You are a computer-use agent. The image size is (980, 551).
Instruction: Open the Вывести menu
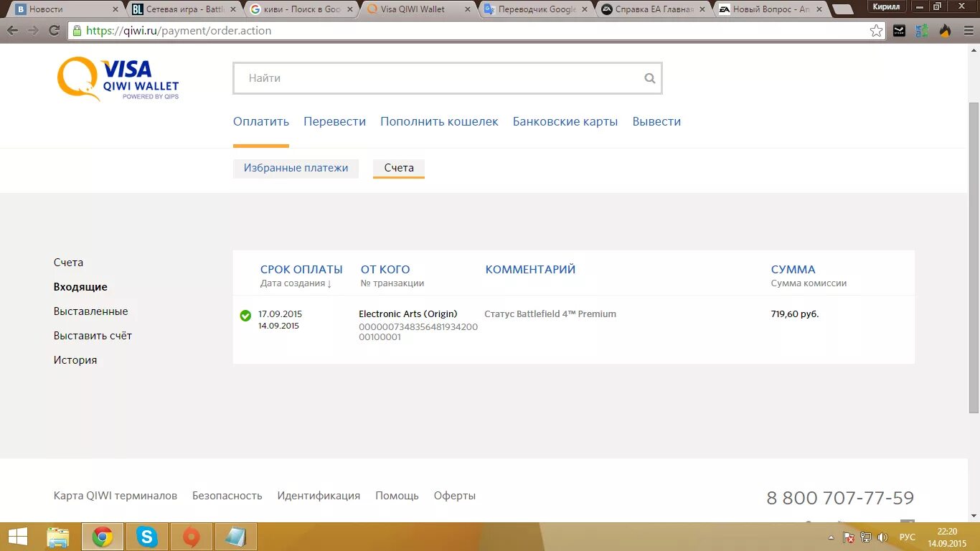pyautogui.click(x=656, y=122)
